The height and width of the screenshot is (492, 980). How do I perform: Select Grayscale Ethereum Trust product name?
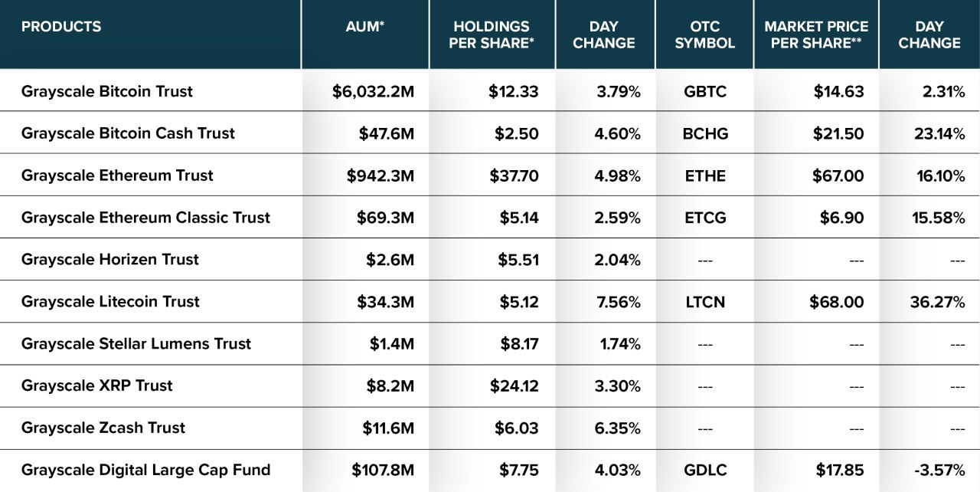click(117, 175)
